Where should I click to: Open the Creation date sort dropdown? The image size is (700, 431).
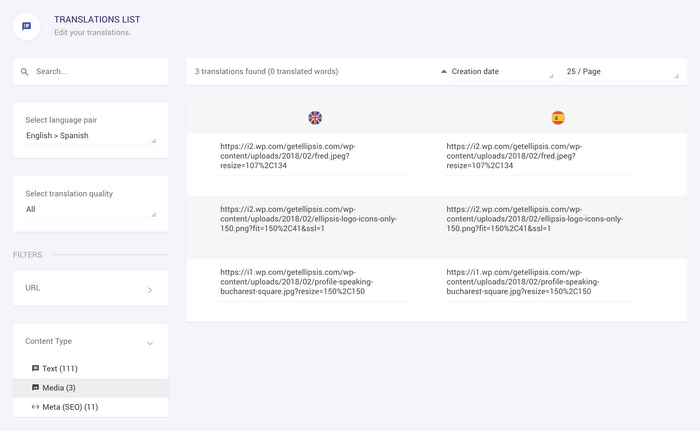502,72
